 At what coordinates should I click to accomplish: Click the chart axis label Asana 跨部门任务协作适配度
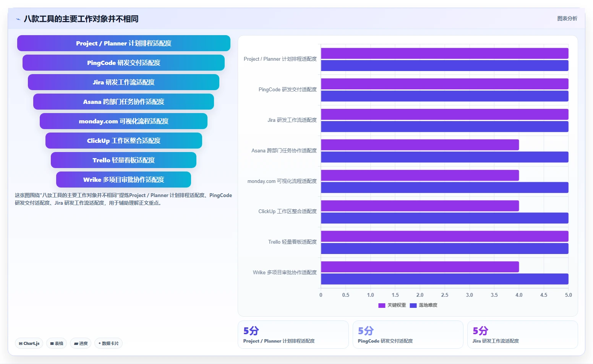point(284,151)
